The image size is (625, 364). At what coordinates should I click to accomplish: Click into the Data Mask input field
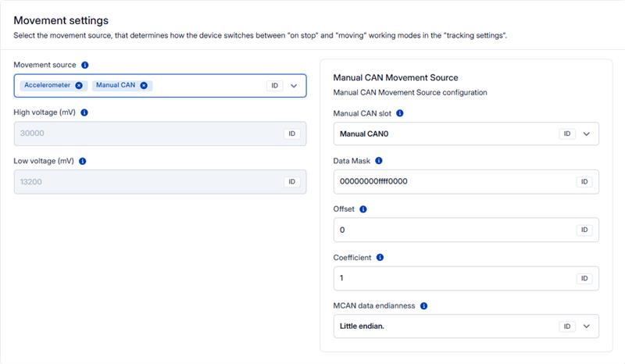tap(453, 182)
